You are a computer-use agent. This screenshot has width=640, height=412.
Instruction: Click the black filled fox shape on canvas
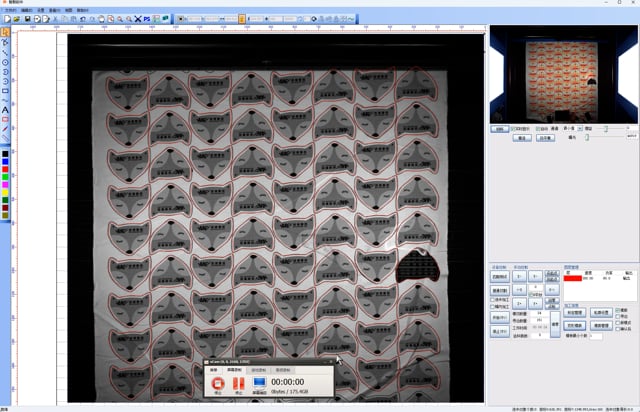click(x=417, y=266)
